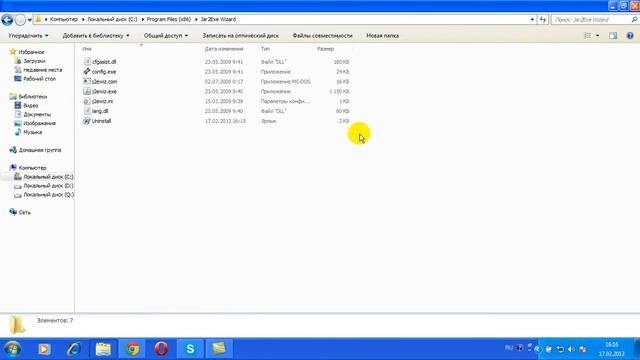The width and height of the screenshot is (640, 360).
Task: Select the lang.dll file icon
Action: (87, 111)
